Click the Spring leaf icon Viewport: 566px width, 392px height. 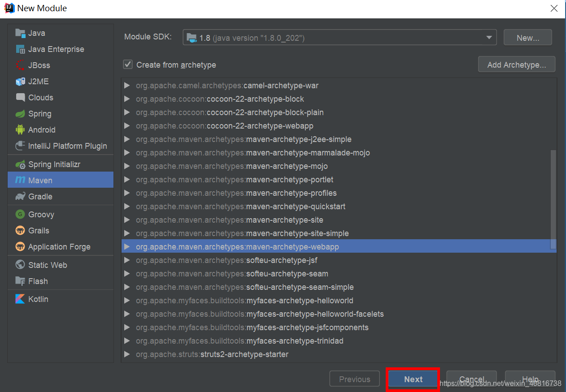pos(20,114)
